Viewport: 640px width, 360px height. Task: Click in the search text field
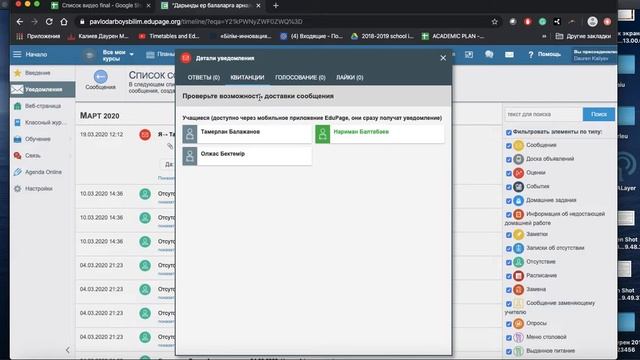(x=543, y=114)
